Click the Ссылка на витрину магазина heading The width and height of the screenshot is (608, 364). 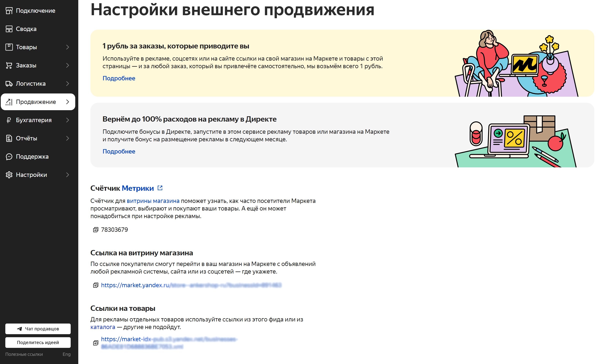pyautogui.click(x=142, y=253)
